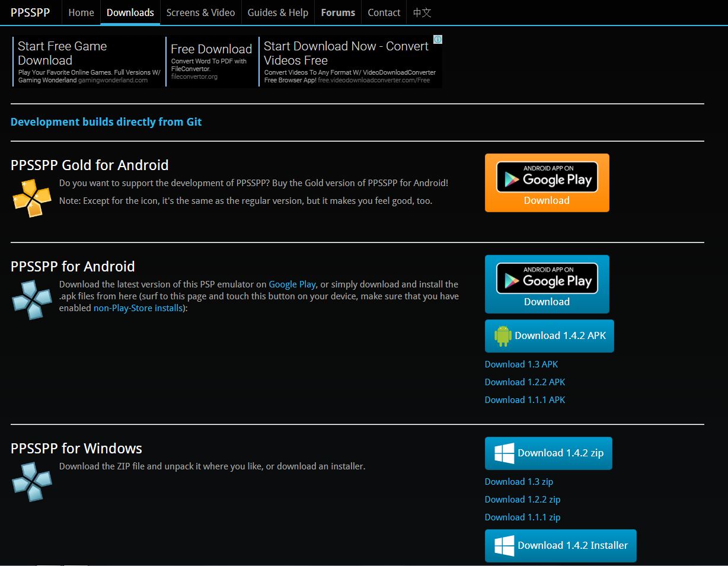Select the 中文 menu item
The width and height of the screenshot is (728, 566).
coord(421,12)
